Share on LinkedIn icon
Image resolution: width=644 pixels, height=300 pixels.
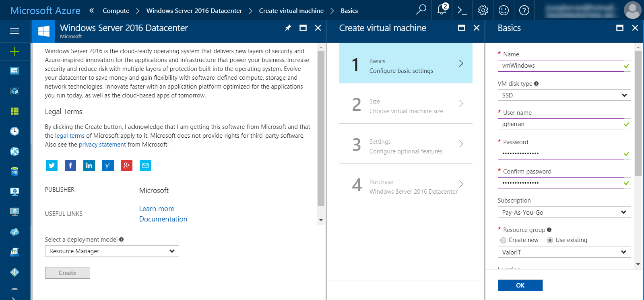coord(89,166)
